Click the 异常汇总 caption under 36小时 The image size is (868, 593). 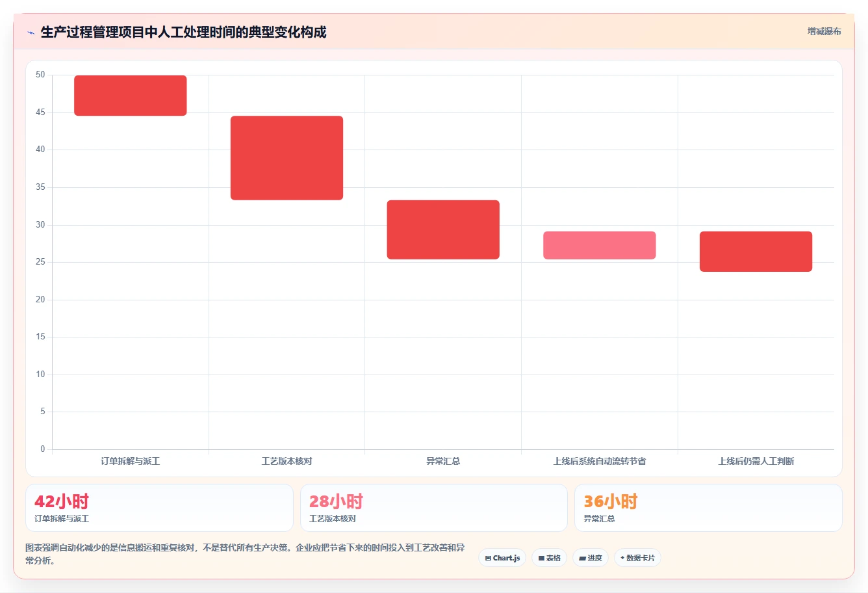click(599, 519)
